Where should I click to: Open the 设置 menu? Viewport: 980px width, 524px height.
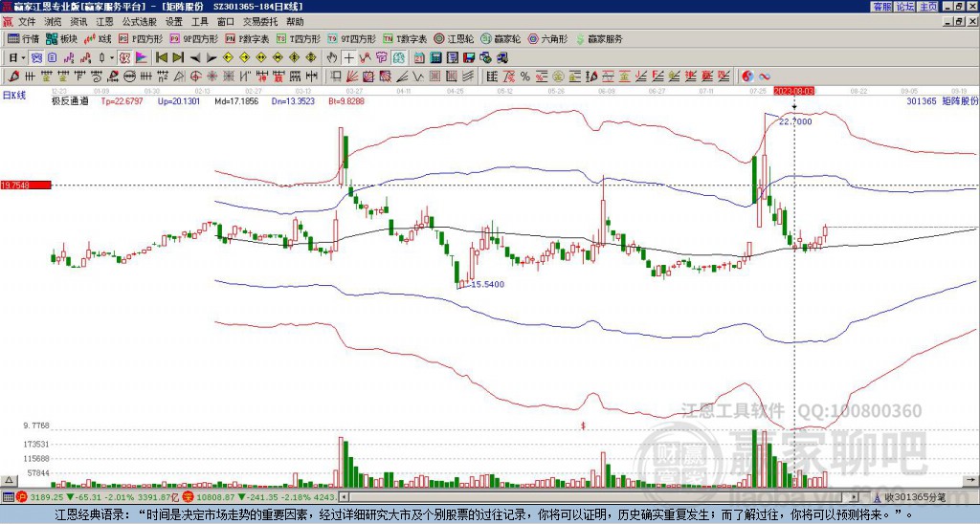[174, 22]
